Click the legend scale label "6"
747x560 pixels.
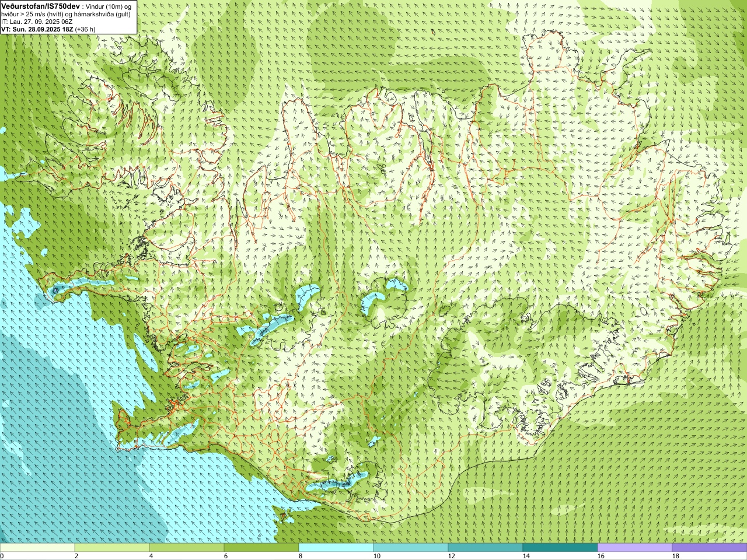(226, 556)
